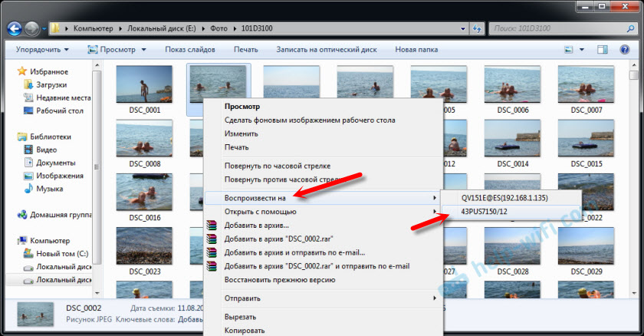Choose Копировать in context menu
The width and height of the screenshot is (644, 336).
(x=245, y=331)
